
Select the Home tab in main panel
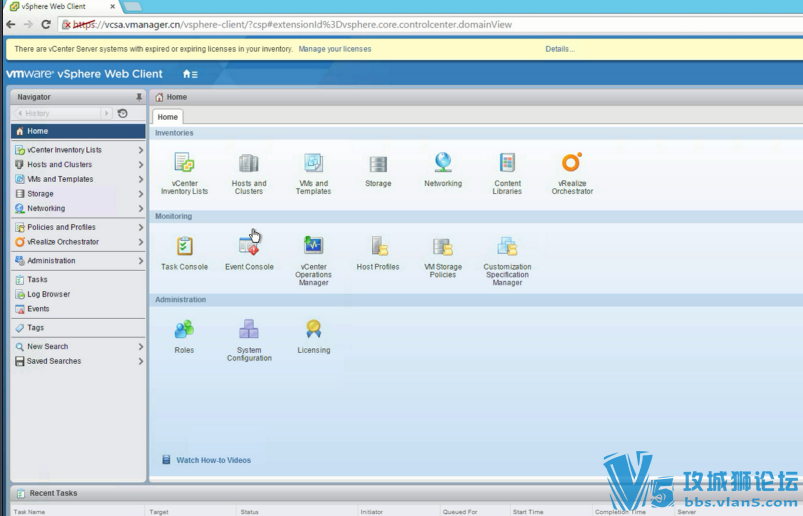(x=167, y=117)
